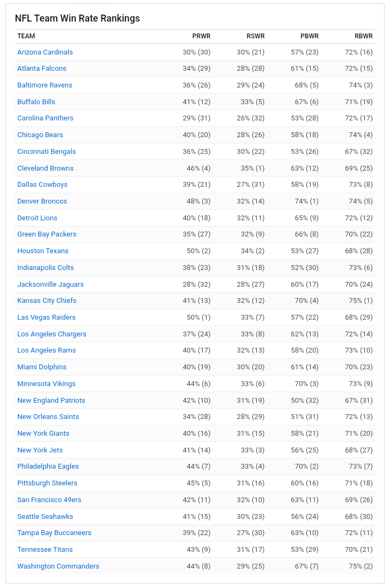Select the Philadelphia Eagles link
389x588 pixels.
coord(48,466)
